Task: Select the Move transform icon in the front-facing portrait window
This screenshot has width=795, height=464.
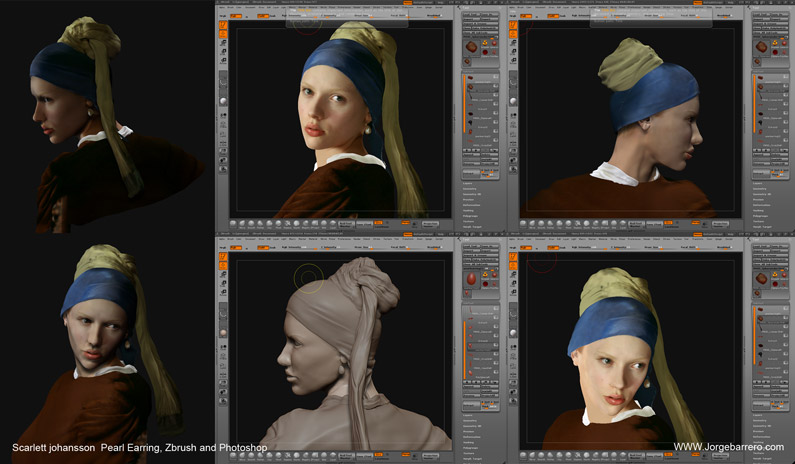Action: click(223, 43)
